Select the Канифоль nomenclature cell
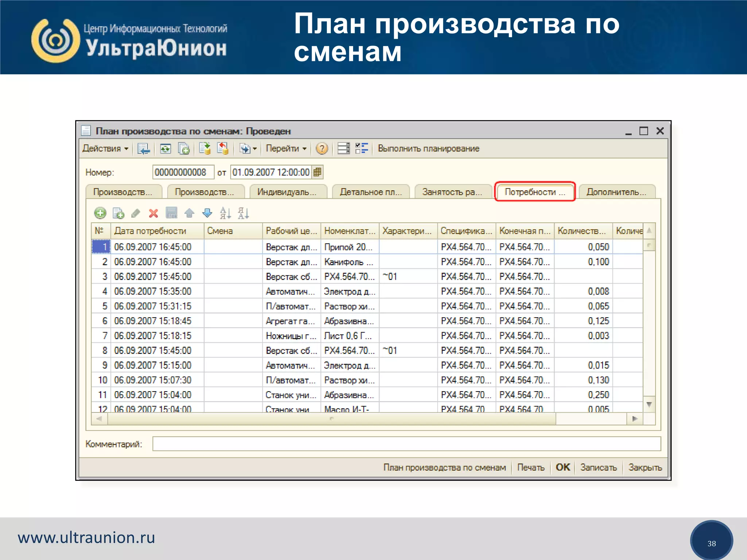The width and height of the screenshot is (747, 560). [x=350, y=262]
